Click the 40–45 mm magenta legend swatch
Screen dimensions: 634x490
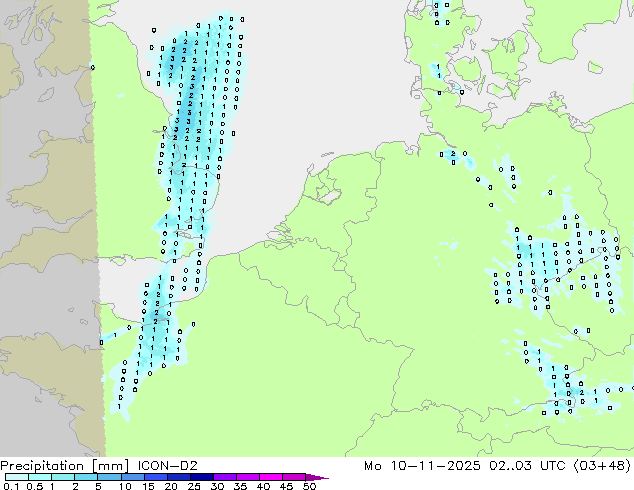click(x=271, y=477)
